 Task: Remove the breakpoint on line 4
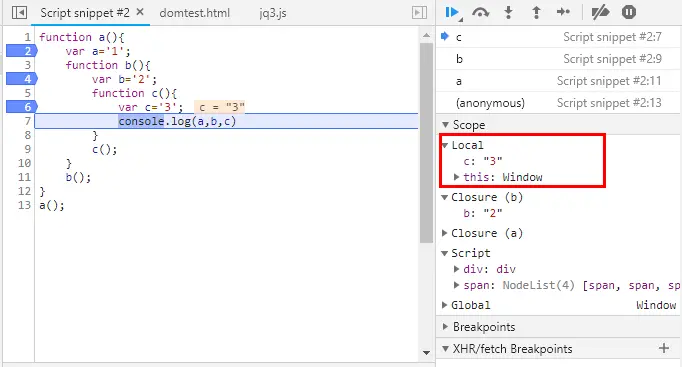pyautogui.click(x=22, y=79)
